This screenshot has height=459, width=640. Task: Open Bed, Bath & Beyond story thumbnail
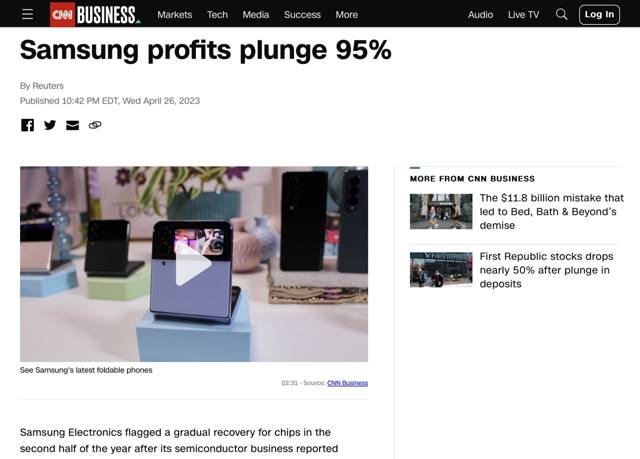point(441,211)
